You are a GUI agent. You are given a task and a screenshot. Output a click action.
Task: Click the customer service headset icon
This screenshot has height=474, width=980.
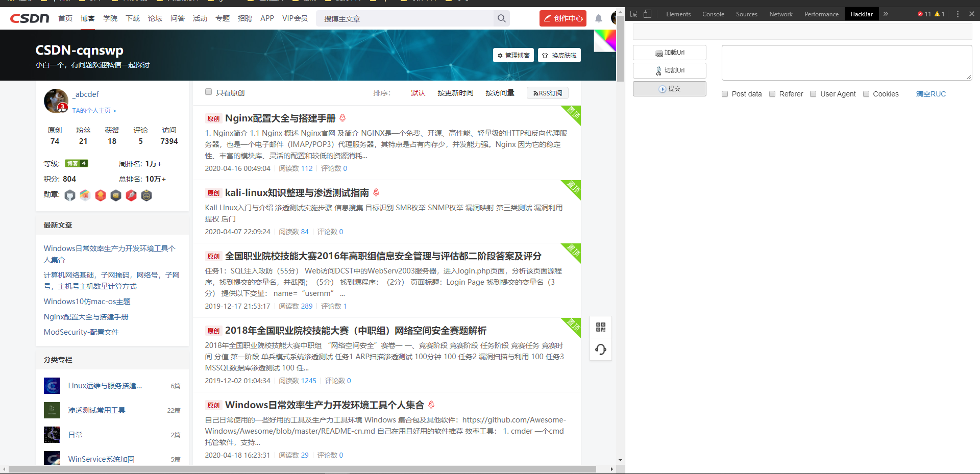point(601,350)
